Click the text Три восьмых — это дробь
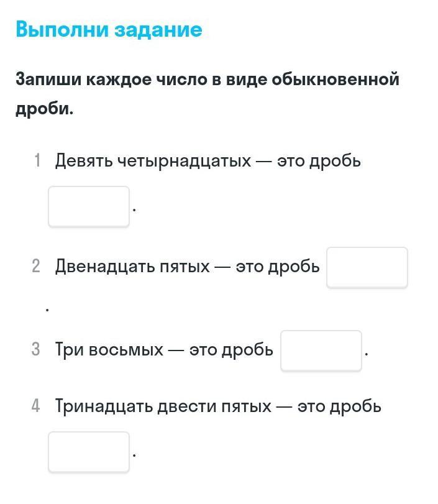438x504 pixels. coord(164,350)
